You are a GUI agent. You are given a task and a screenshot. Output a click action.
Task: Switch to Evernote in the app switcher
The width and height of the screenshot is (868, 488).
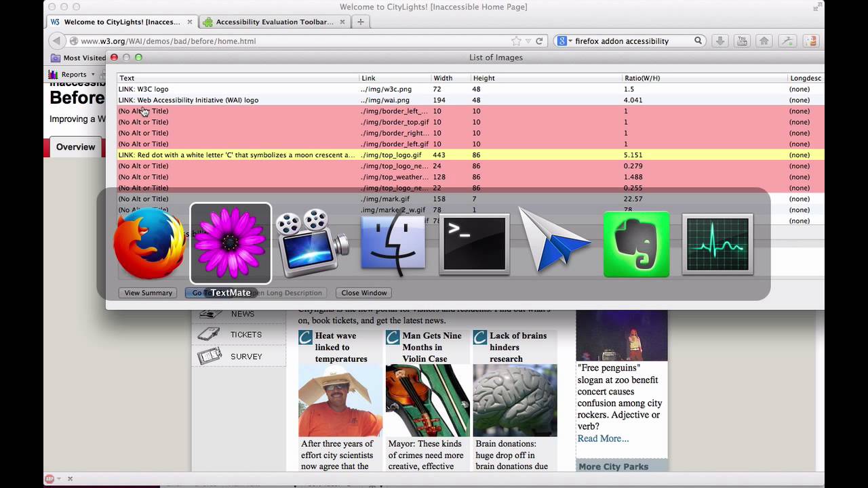[x=636, y=244]
